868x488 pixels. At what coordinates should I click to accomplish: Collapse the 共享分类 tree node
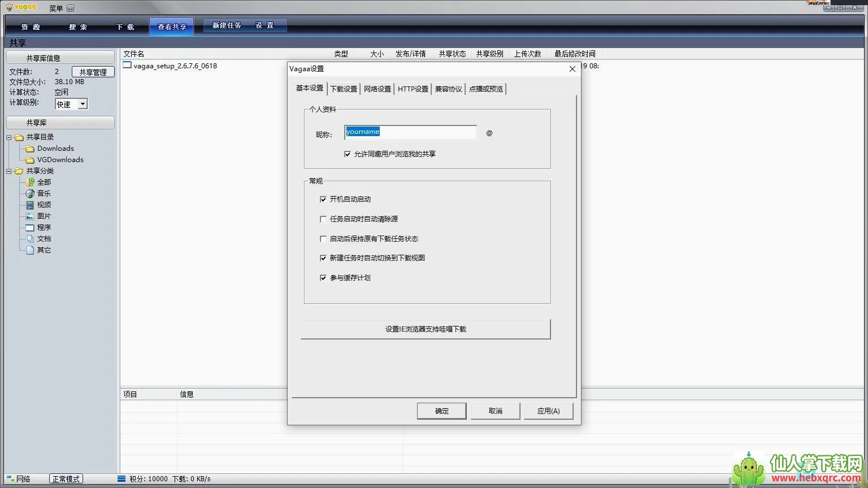(x=9, y=171)
